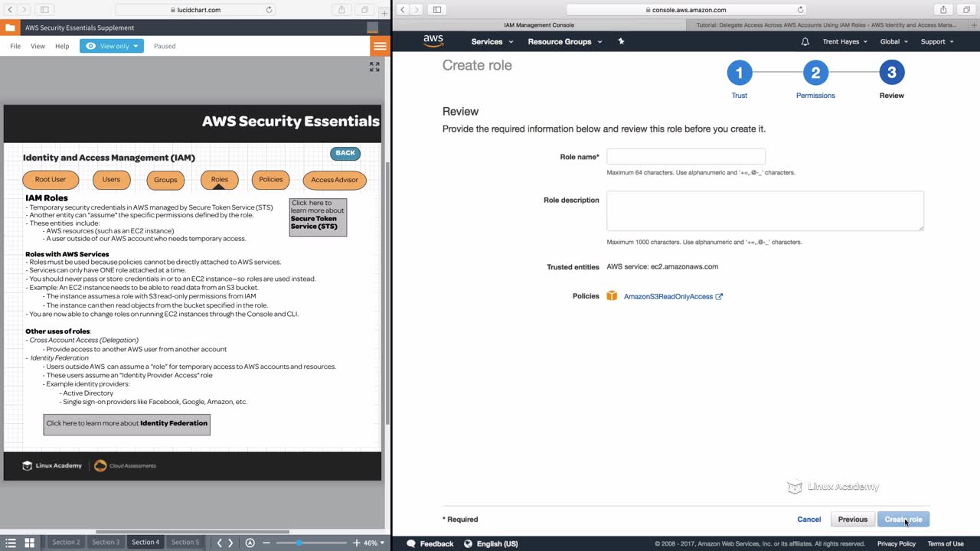
Task: Select the Policies button in the diagram
Action: point(270,180)
